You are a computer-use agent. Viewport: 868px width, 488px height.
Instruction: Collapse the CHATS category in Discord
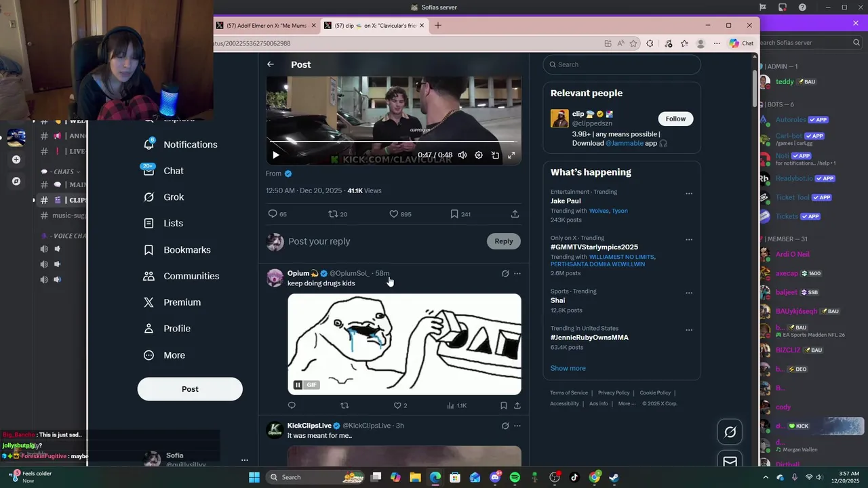60,171
